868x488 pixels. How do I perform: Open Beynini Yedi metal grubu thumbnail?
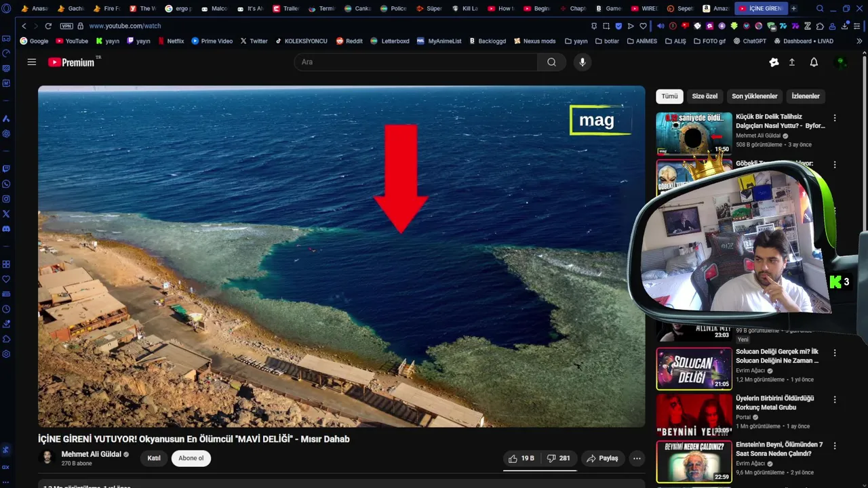pos(694,414)
